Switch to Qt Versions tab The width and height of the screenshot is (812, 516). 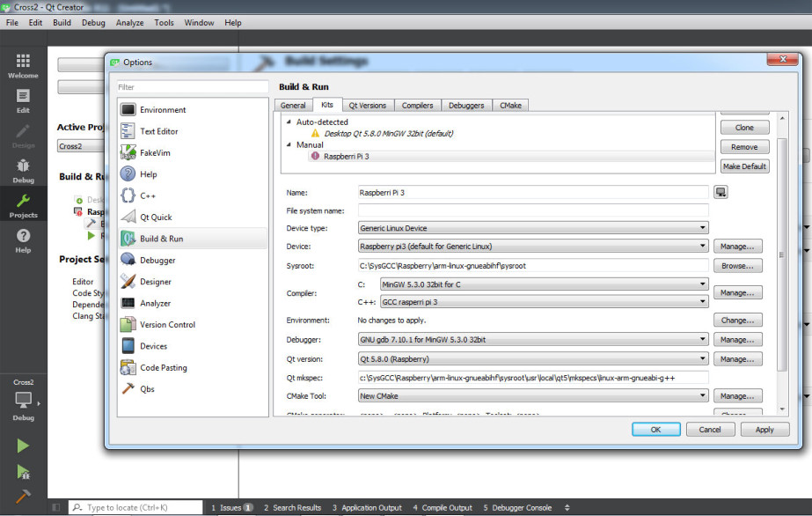[x=367, y=105]
